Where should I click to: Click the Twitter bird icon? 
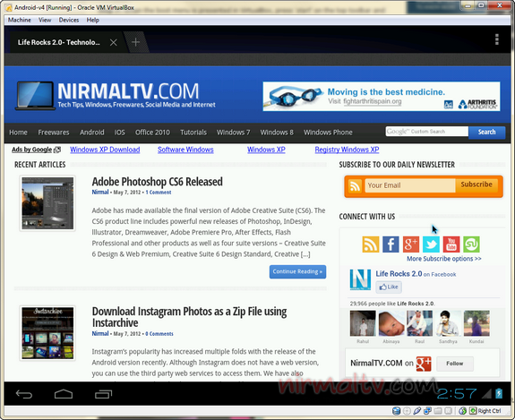pos(431,244)
